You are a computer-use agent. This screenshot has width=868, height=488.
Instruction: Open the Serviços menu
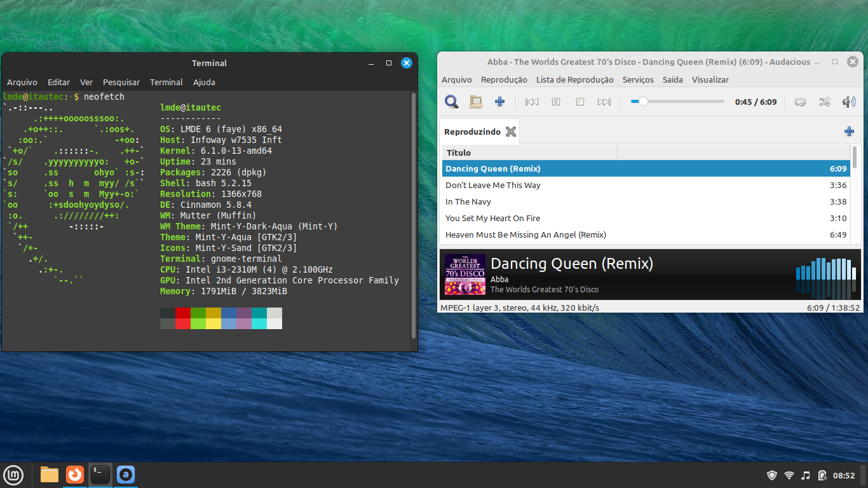point(638,79)
